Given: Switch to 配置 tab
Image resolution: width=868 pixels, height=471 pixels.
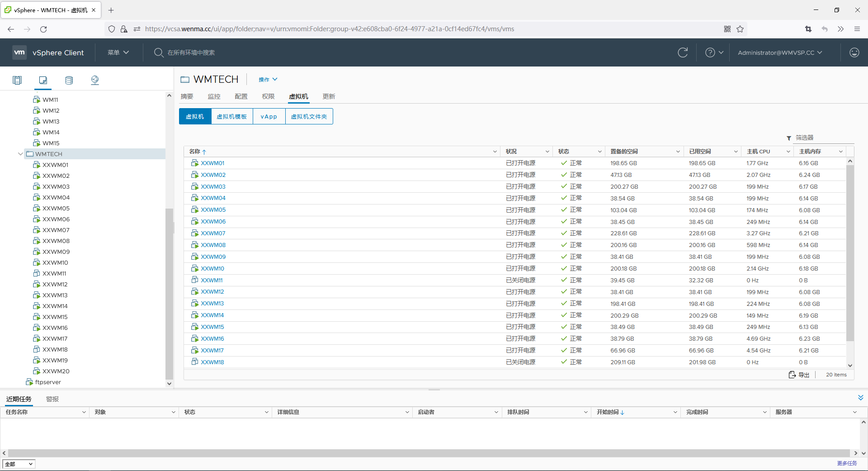Looking at the screenshot, I should (241, 96).
